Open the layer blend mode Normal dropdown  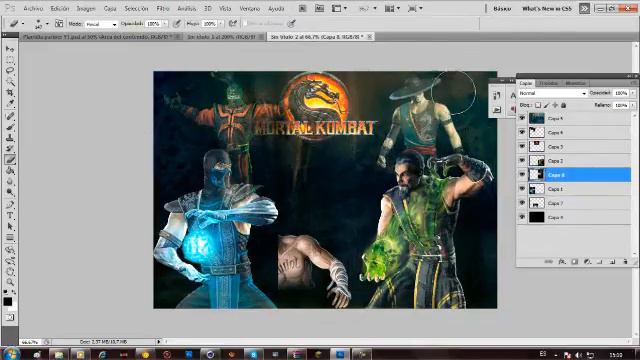(553, 93)
